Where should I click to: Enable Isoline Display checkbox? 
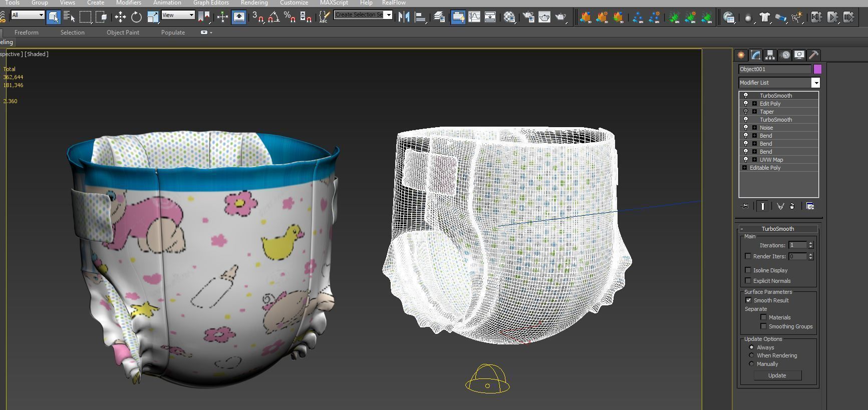[748, 270]
